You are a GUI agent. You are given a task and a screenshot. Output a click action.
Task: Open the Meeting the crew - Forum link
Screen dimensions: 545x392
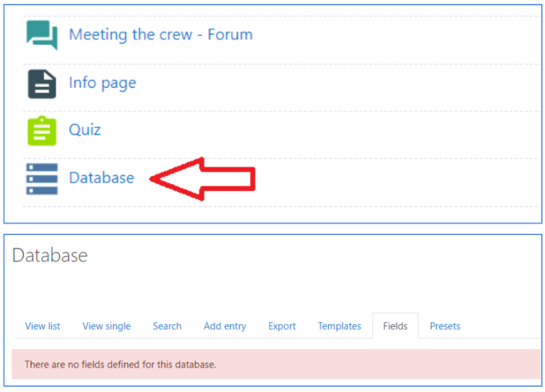pyautogui.click(x=160, y=35)
